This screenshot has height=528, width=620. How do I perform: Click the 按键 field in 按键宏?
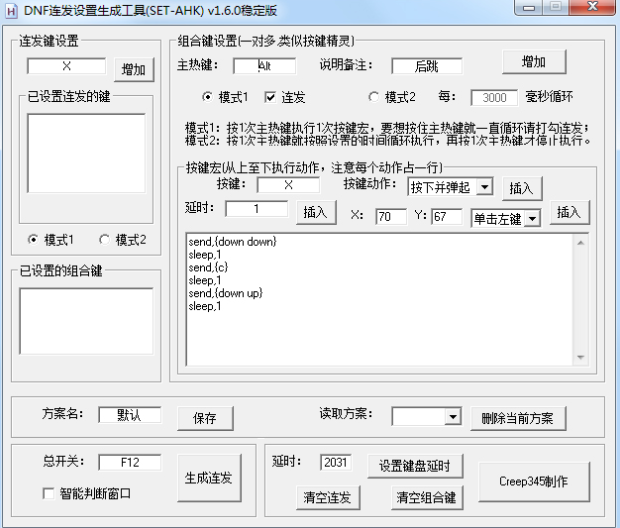[x=288, y=185]
